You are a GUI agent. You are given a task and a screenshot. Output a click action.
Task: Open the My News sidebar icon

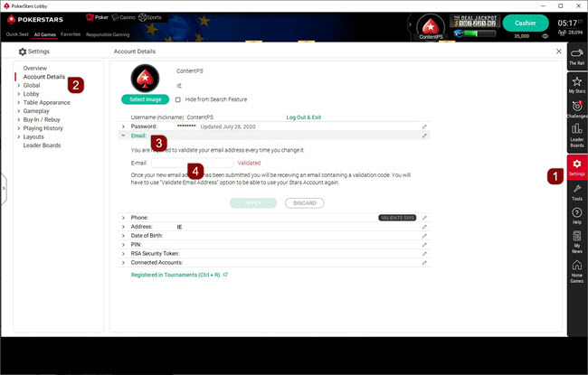pos(577,242)
